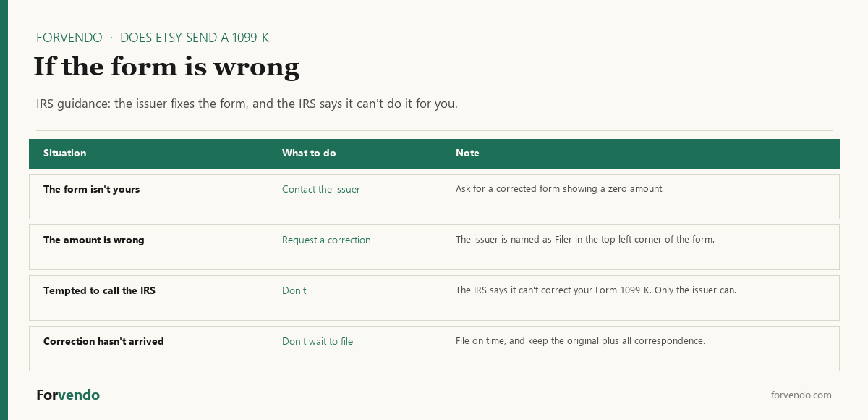Click the breadcrumb 'FORVENDO · DOES ETSY SEND A 1099-K'
This screenshot has width=868, height=420.
153,38
